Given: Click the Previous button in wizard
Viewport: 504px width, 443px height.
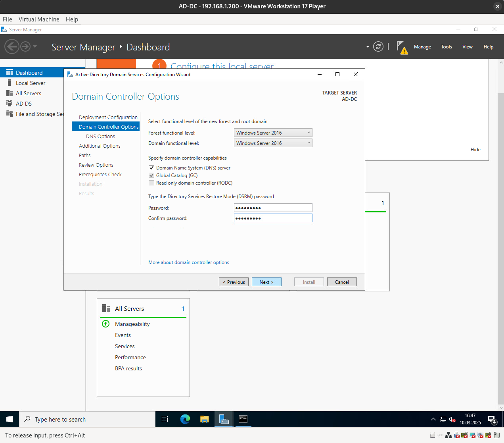Looking at the screenshot, I should [x=234, y=282].
